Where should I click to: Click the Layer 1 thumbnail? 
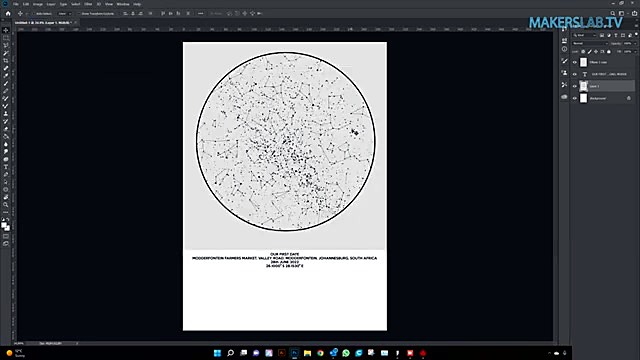click(583, 86)
